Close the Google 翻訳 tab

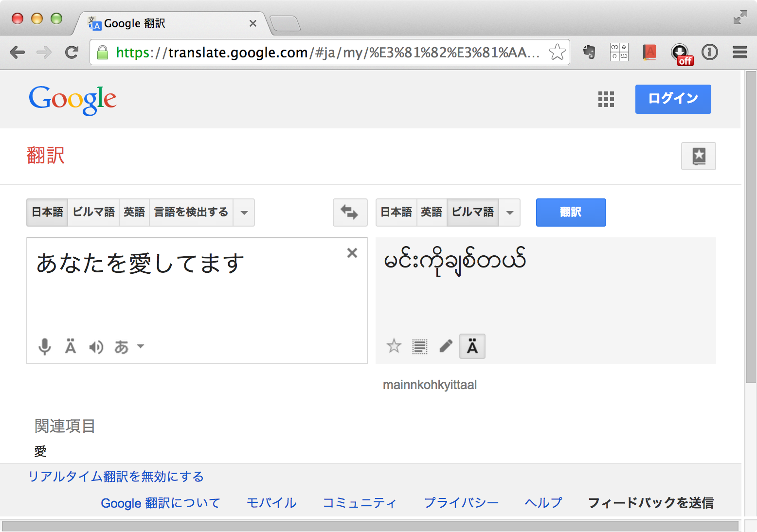252,23
